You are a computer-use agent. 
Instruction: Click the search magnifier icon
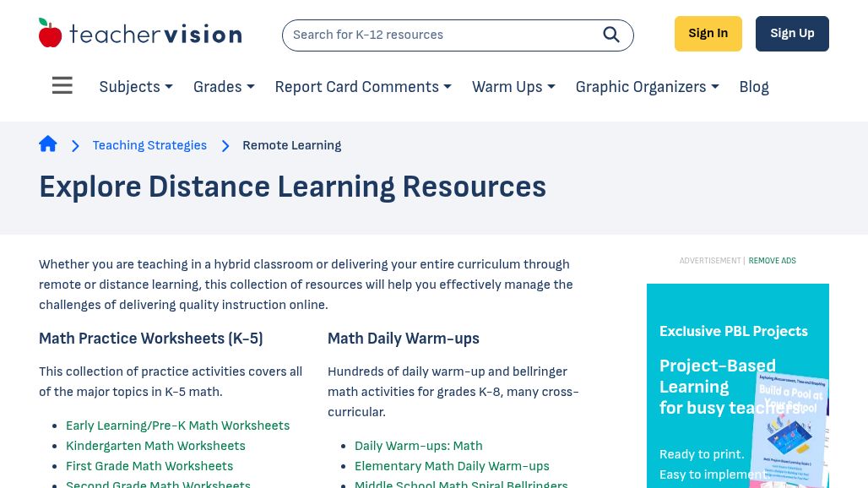coord(611,35)
